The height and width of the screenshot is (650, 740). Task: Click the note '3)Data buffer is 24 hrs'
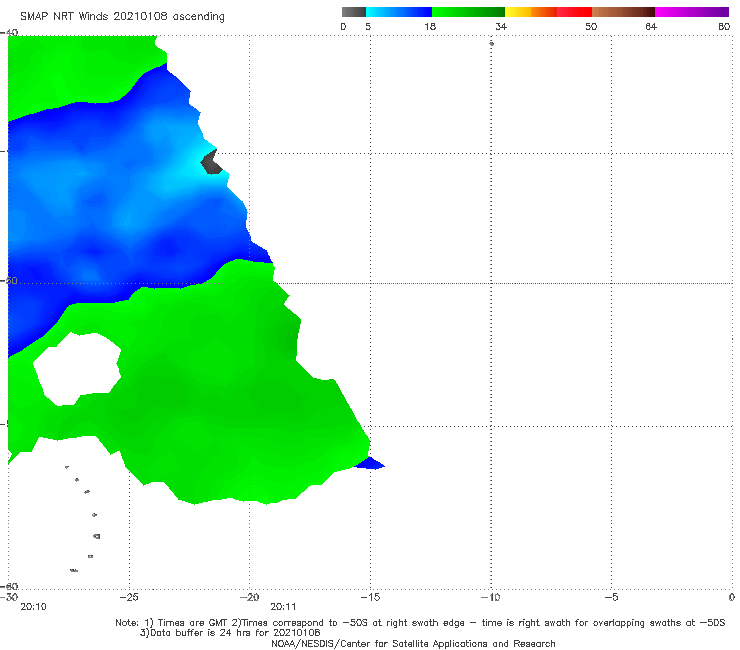(230, 633)
